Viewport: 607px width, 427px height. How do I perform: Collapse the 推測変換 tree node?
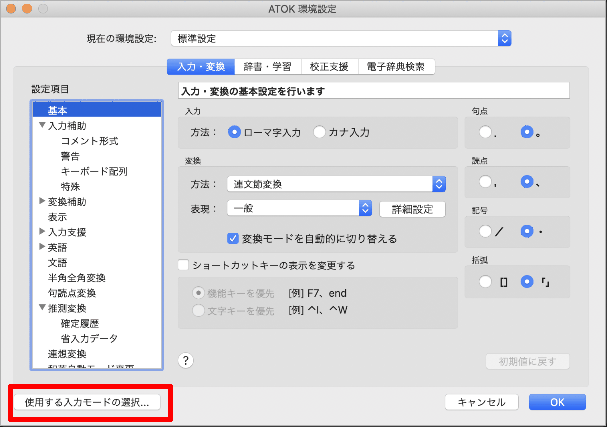[x=42, y=308]
